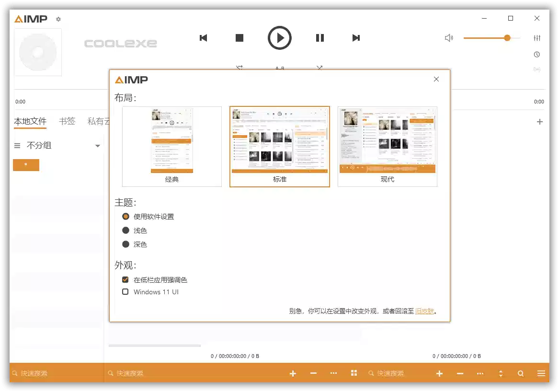Click the sort order arrows icon
Image resolution: width=559 pixels, height=392 pixels.
click(x=500, y=373)
